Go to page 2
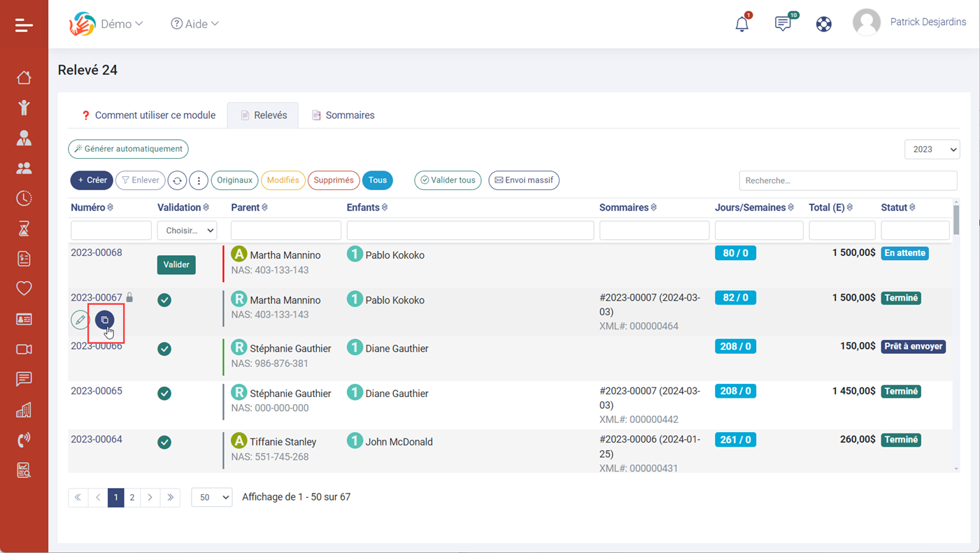 coord(132,498)
